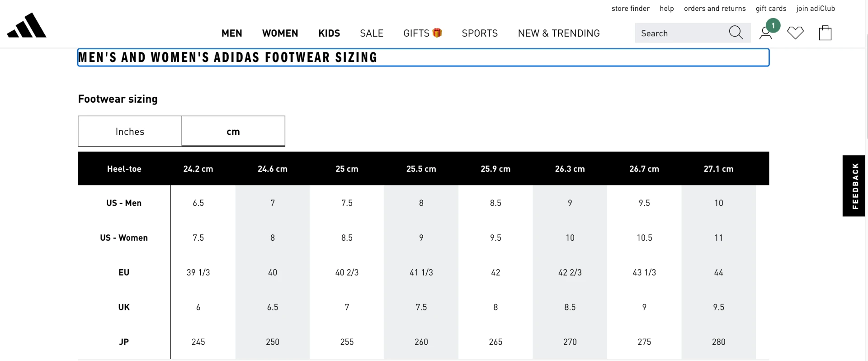This screenshot has width=868, height=361.
Task: Click the JP size 245 cell
Action: pyautogui.click(x=198, y=342)
